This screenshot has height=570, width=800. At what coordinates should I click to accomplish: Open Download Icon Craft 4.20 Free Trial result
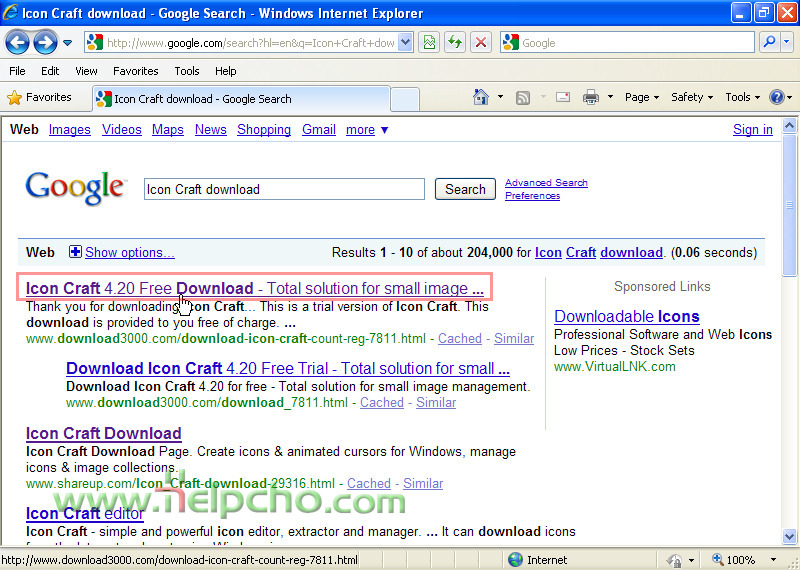click(x=288, y=368)
